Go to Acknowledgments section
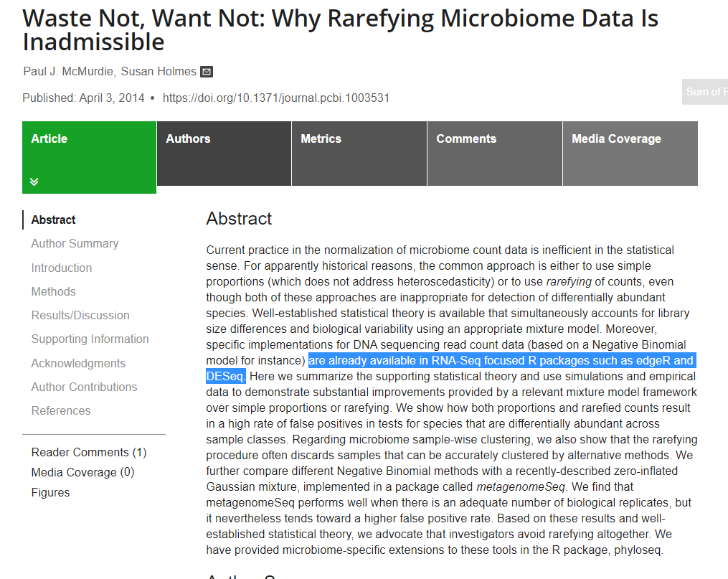 78,363
